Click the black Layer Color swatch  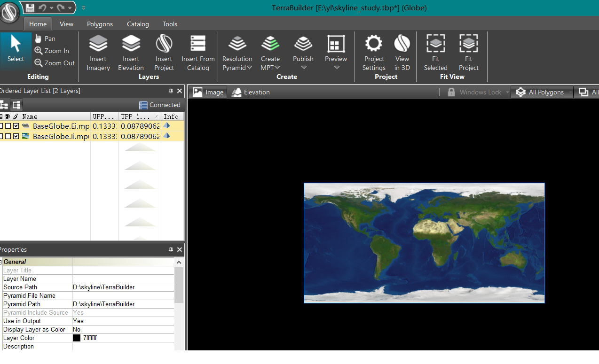click(x=77, y=338)
